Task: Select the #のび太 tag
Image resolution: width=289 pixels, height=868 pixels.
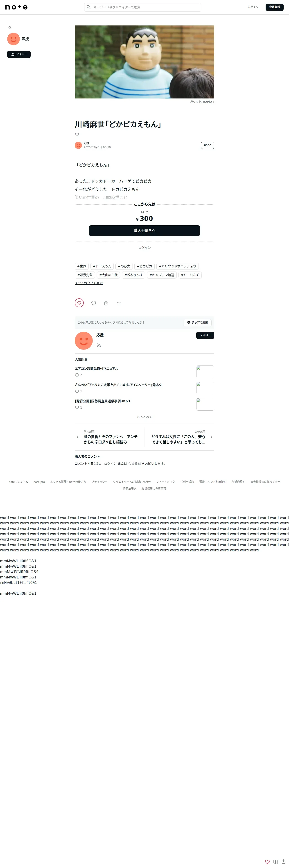Action: 124,266
